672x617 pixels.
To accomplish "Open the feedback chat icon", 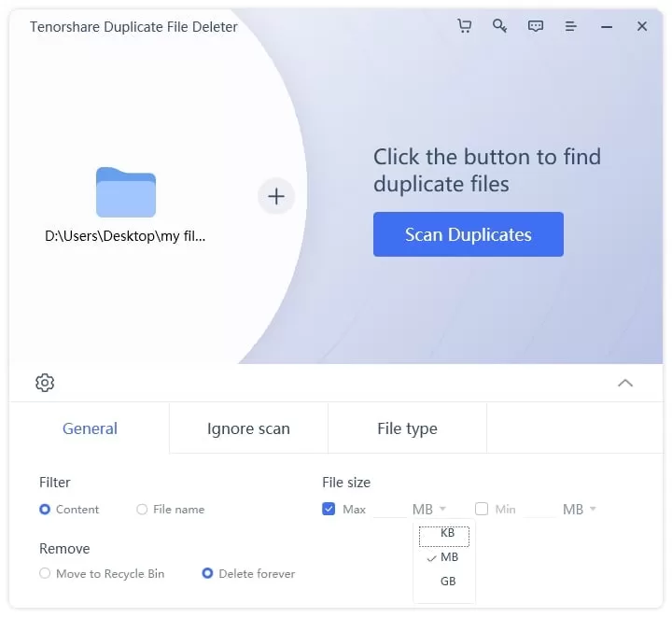I will [x=536, y=26].
